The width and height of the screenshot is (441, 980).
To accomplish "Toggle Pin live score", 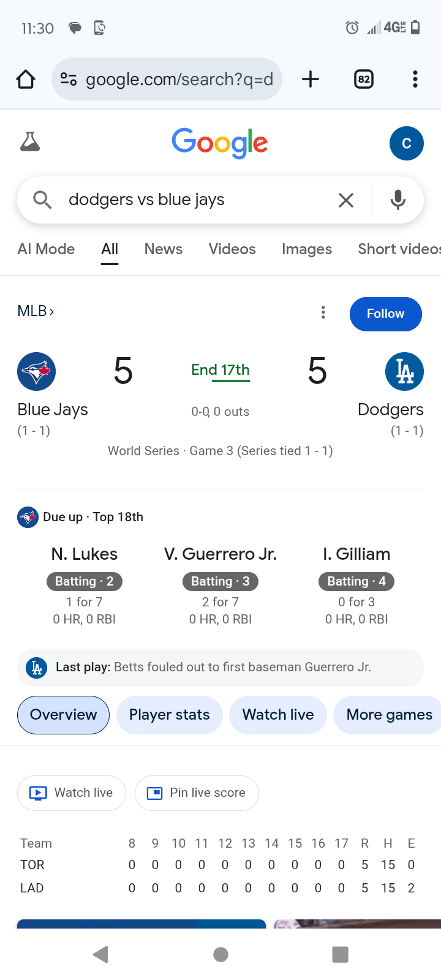I will pyautogui.click(x=197, y=793).
